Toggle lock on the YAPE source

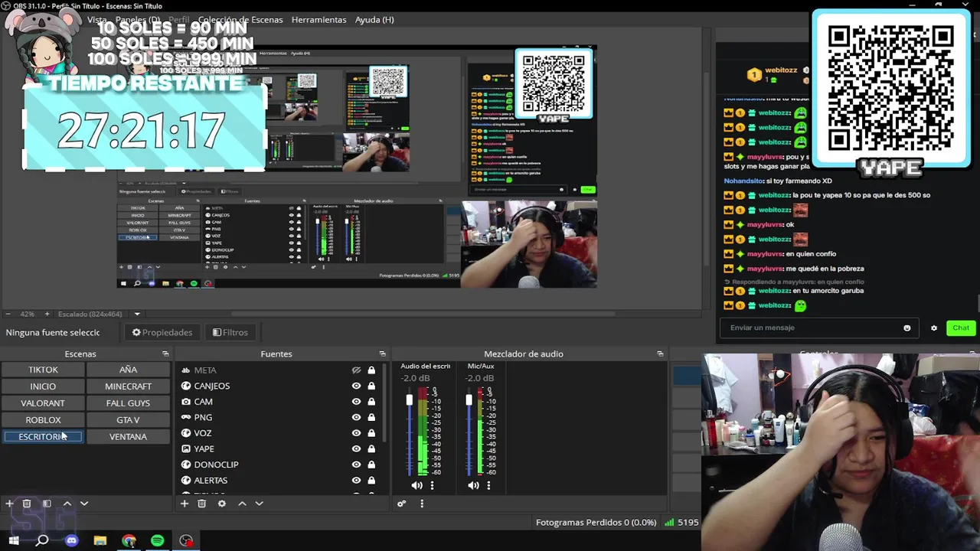point(371,448)
